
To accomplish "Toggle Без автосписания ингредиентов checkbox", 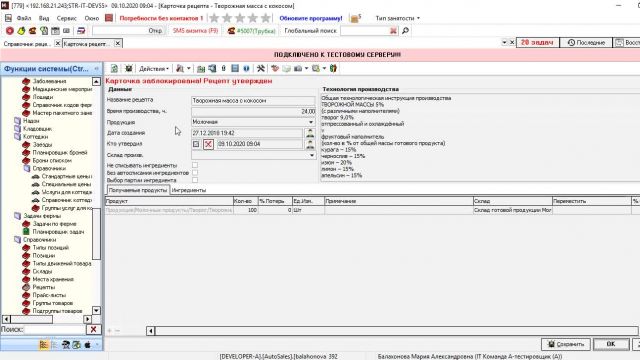I will [x=195, y=173].
